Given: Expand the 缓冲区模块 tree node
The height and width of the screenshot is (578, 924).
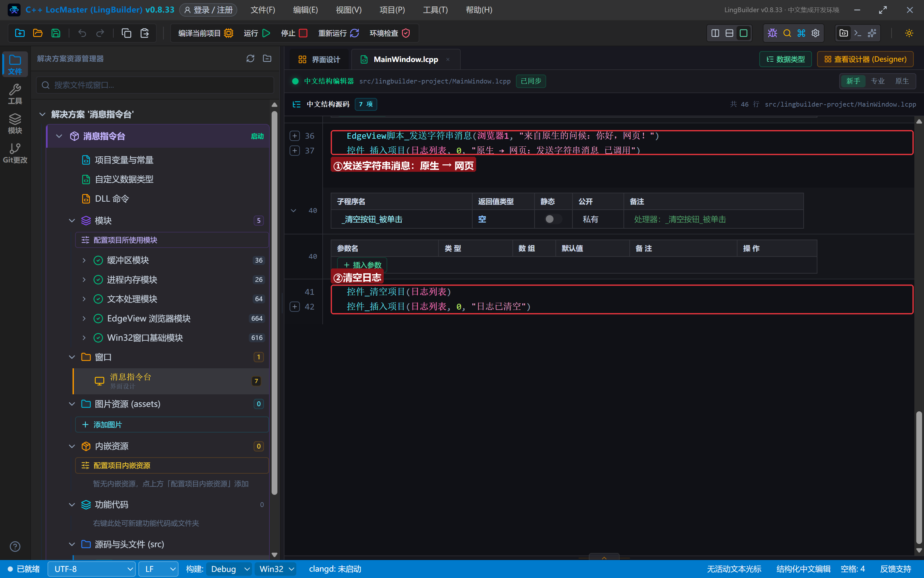Looking at the screenshot, I should pyautogui.click(x=84, y=260).
